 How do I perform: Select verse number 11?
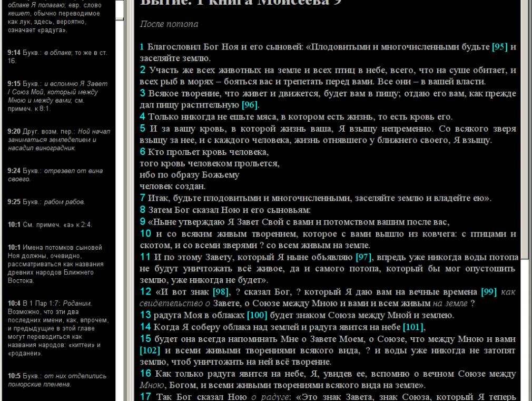[145, 257]
